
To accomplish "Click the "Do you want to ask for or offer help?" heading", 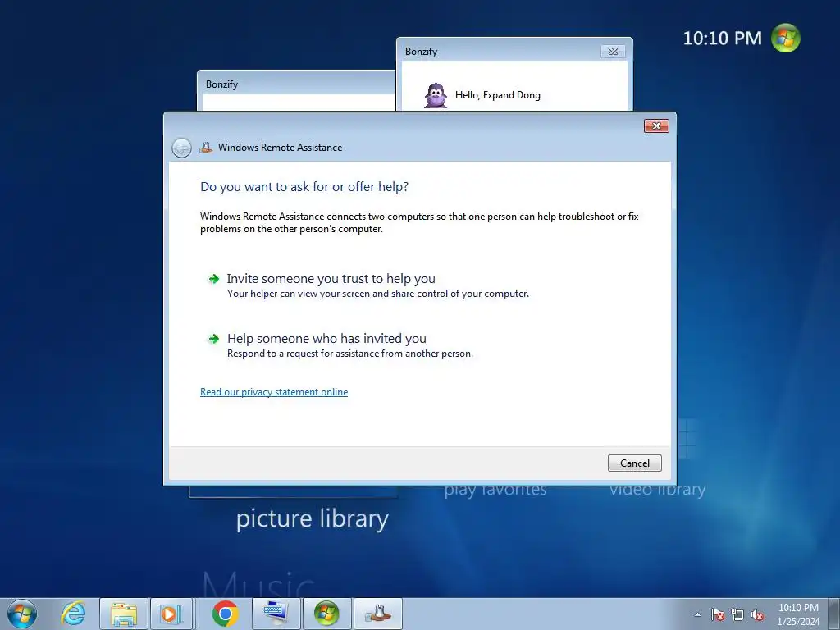I will [x=304, y=186].
